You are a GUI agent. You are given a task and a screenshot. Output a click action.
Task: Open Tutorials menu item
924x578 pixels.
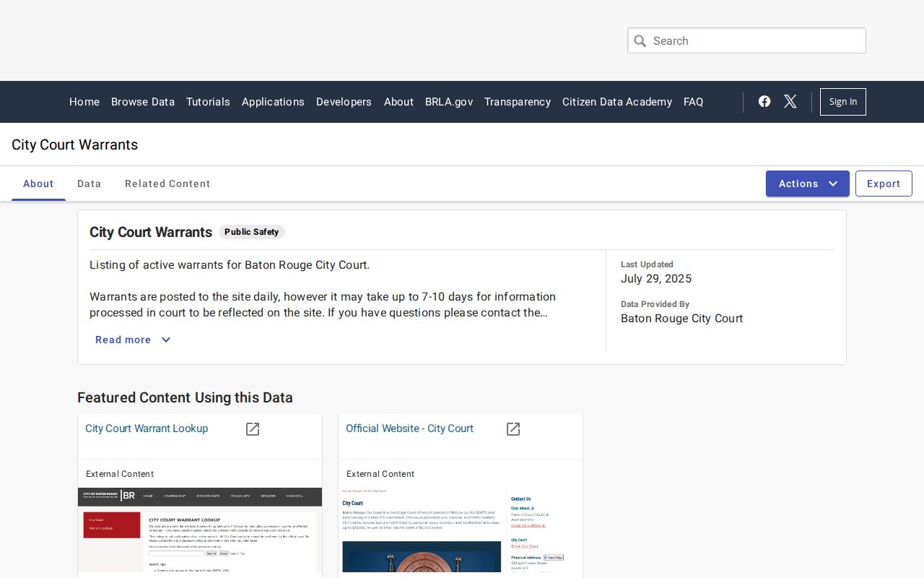tap(208, 102)
